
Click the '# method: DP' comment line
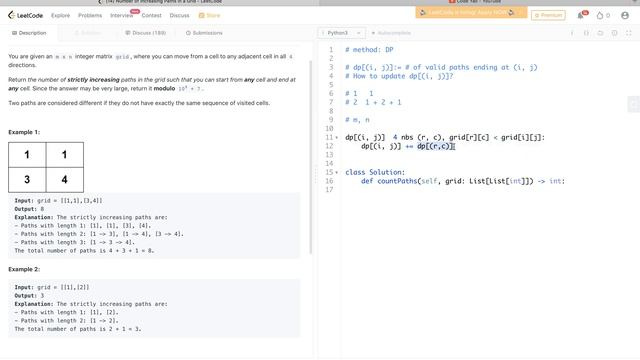pyautogui.click(x=369, y=50)
